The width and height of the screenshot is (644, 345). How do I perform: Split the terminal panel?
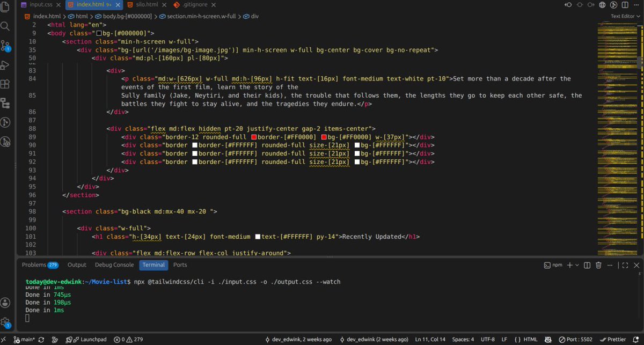click(x=588, y=265)
